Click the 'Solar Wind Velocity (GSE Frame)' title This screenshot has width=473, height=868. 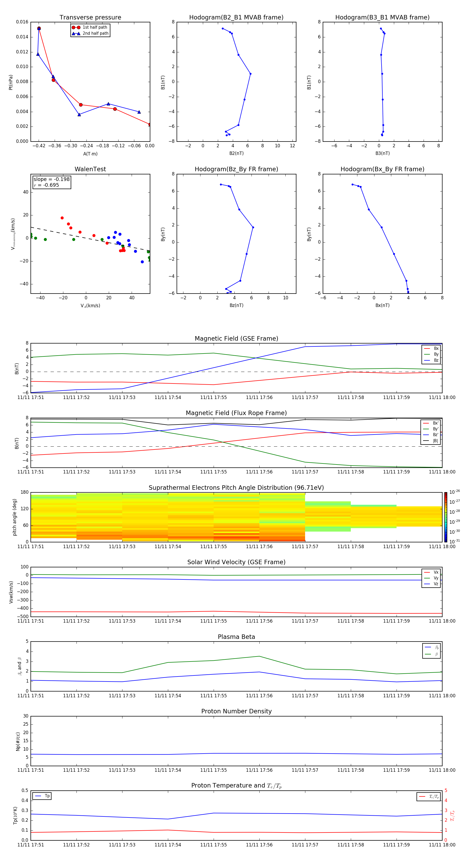pyautogui.click(x=236, y=562)
